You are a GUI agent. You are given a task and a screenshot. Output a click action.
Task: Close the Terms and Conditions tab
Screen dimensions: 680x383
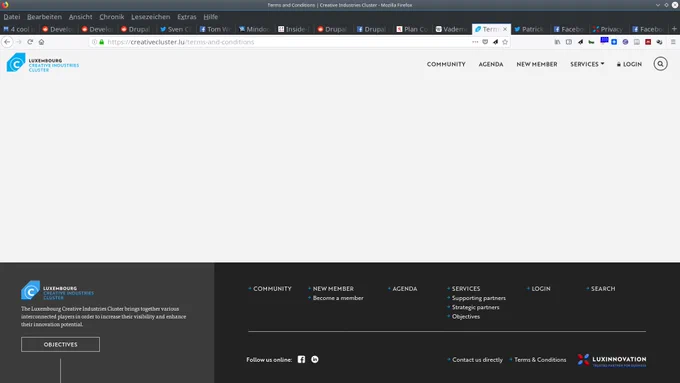505,29
